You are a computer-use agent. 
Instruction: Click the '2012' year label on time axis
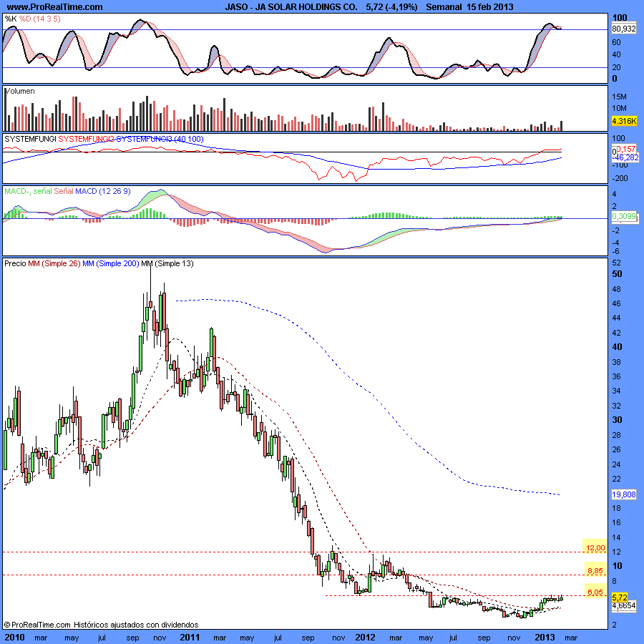tap(365, 638)
